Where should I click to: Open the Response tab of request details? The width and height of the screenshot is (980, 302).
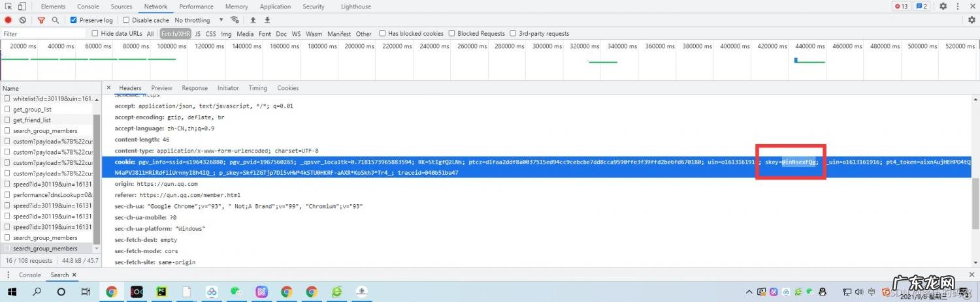click(x=195, y=88)
